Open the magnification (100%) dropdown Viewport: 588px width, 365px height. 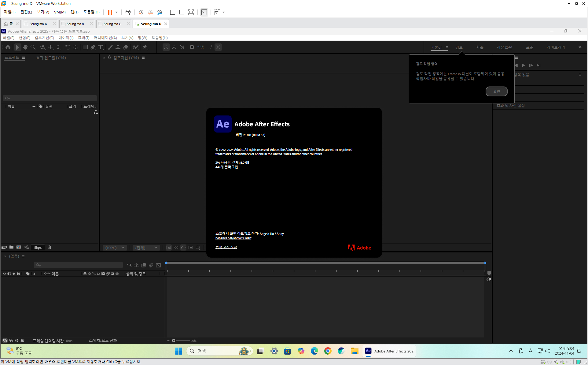(x=115, y=248)
